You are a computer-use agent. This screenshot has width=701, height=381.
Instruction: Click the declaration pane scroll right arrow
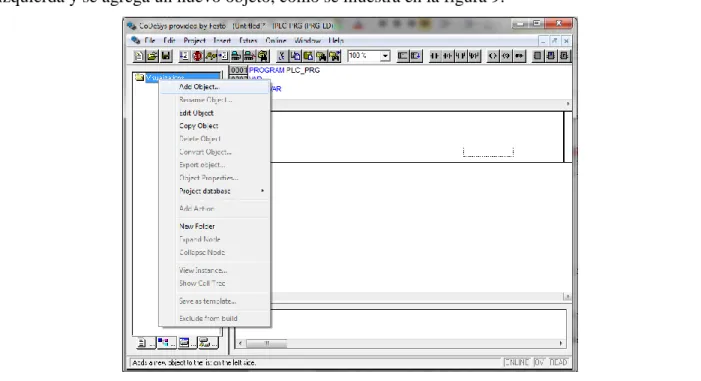(568, 104)
